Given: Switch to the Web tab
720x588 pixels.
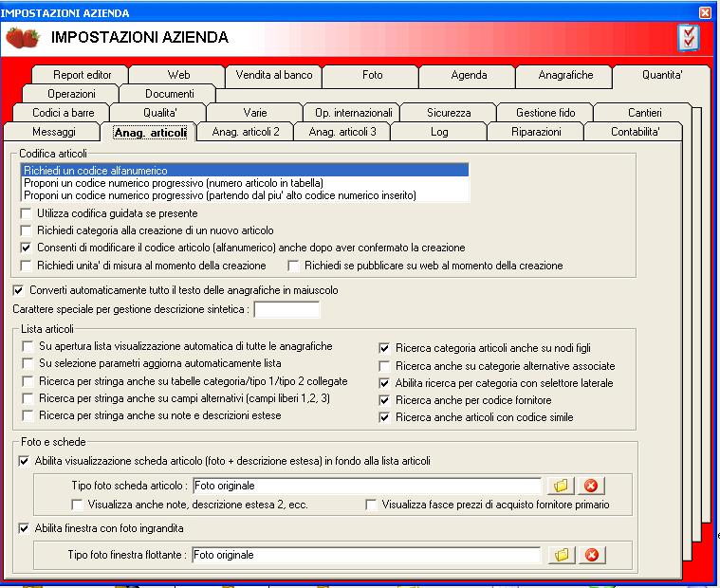Looking at the screenshot, I should coord(178,75).
